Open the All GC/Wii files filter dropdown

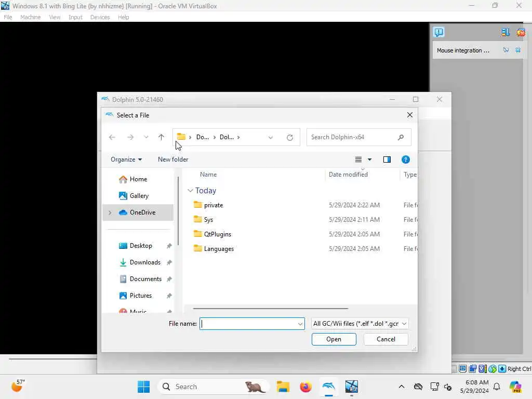coord(360,324)
